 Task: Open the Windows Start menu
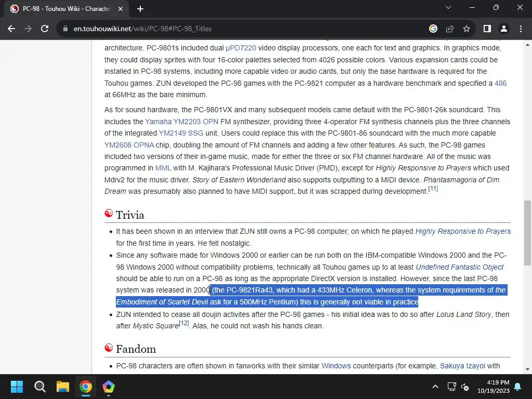click(17, 387)
